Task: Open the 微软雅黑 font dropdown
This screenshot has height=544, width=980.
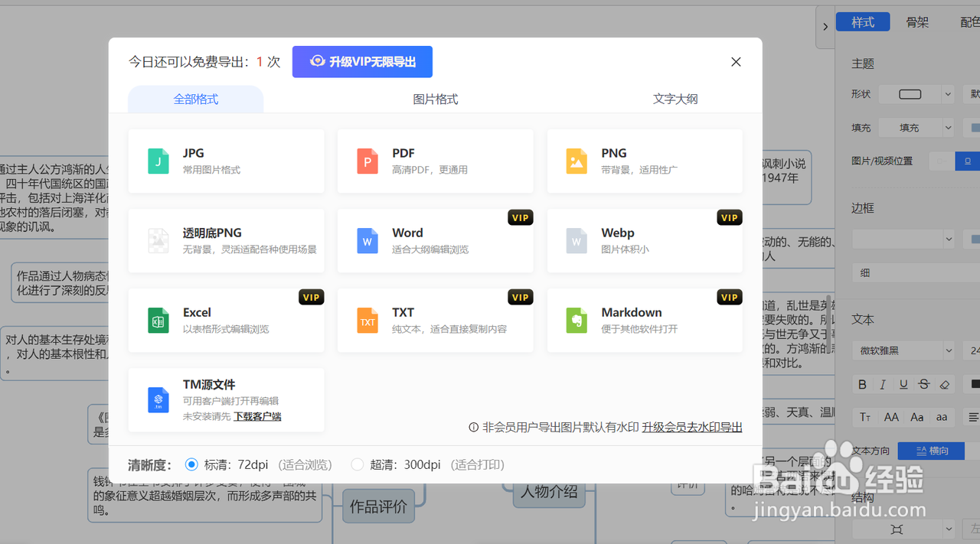Action: [902, 350]
